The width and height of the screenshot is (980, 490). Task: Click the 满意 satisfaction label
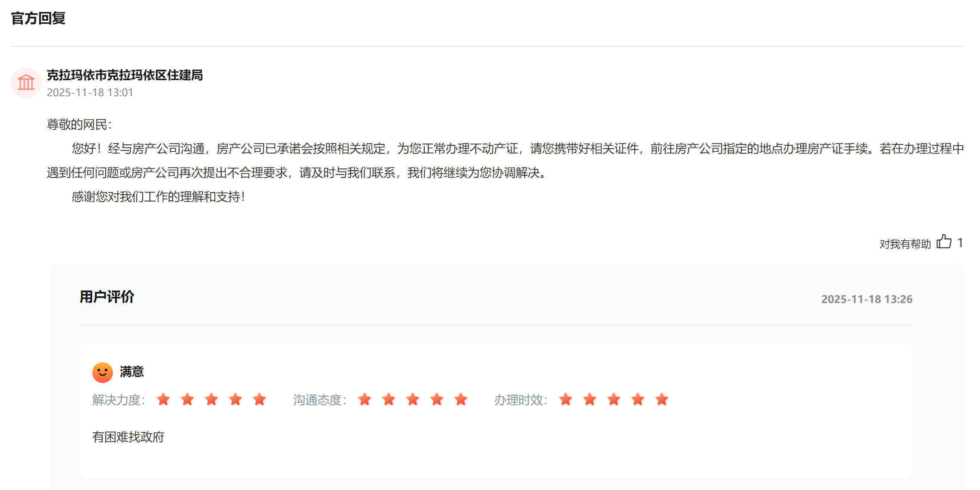point(132,372)
